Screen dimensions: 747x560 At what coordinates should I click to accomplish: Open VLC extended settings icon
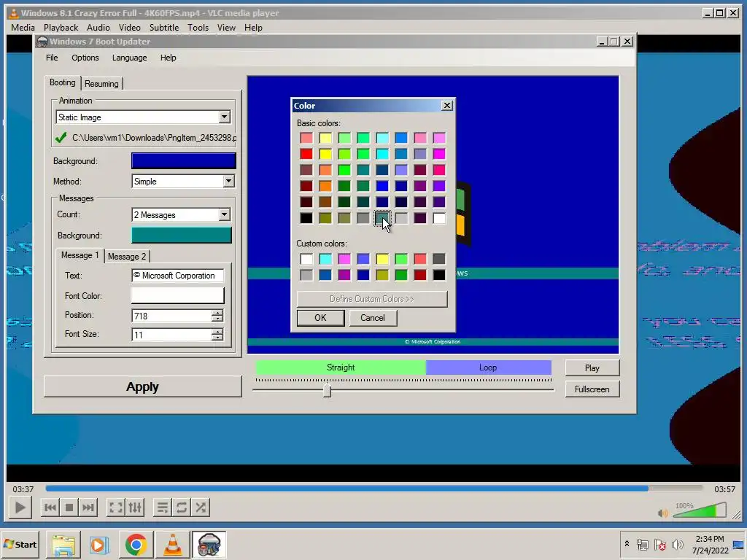[135, 507]
